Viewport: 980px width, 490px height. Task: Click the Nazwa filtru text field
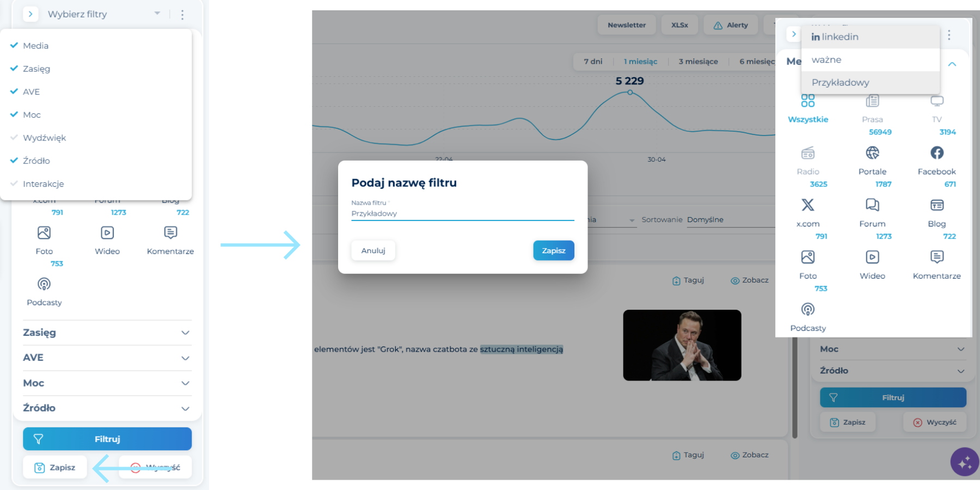click(463, 213)
